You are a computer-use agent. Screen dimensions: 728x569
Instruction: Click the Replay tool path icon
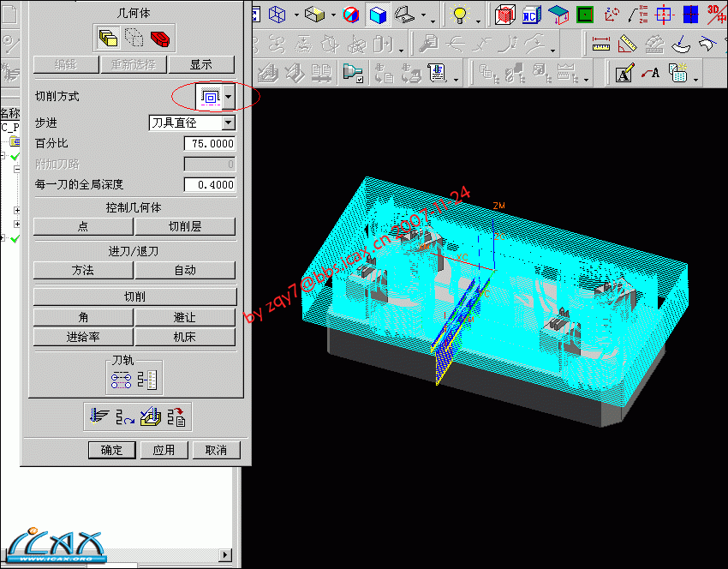[x=124, y=416]
